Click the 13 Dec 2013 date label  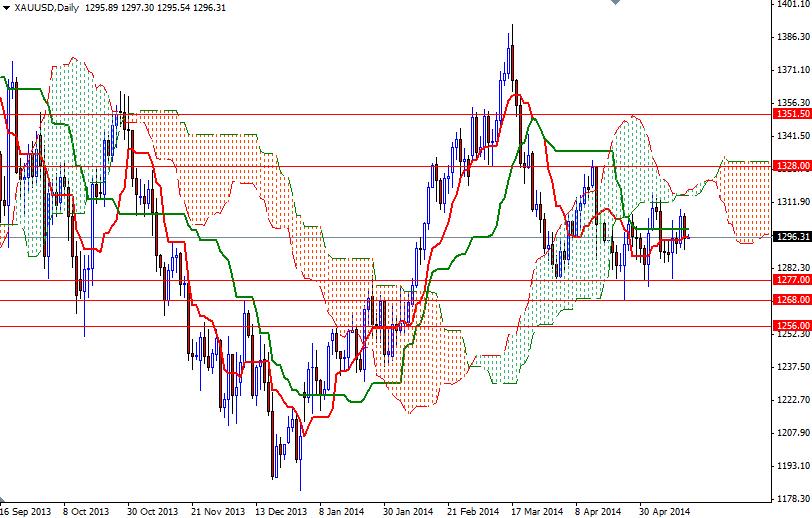coord(281,511)
